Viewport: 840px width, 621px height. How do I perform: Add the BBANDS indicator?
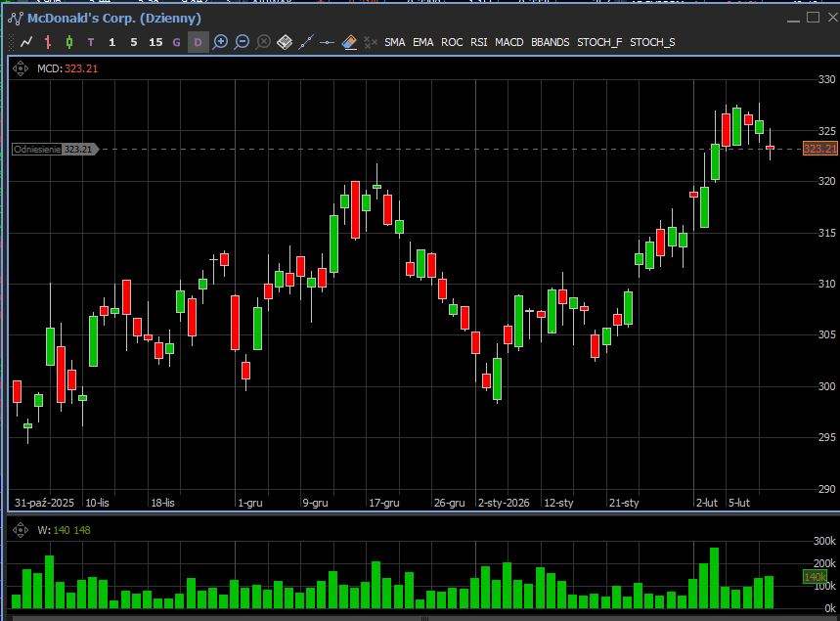[551, 42]
